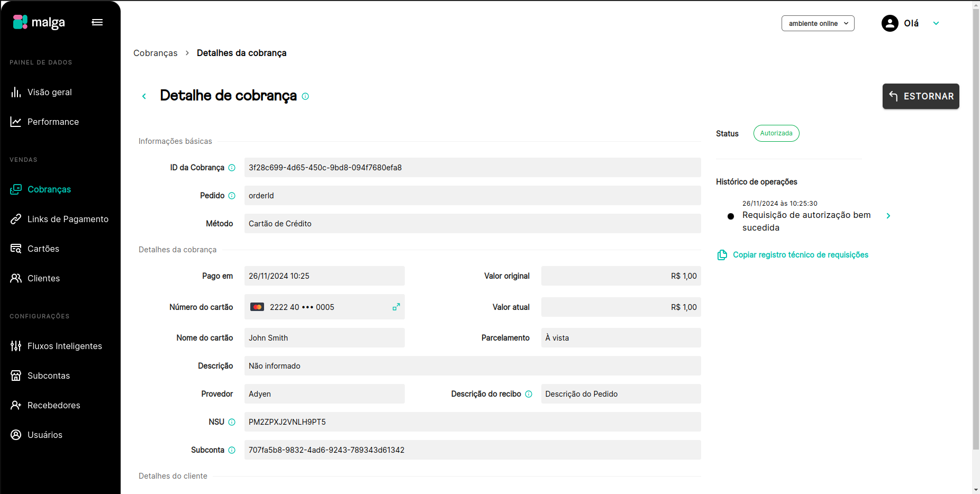
Task: Click the Clientes people icon
Action: pos(16,278)
